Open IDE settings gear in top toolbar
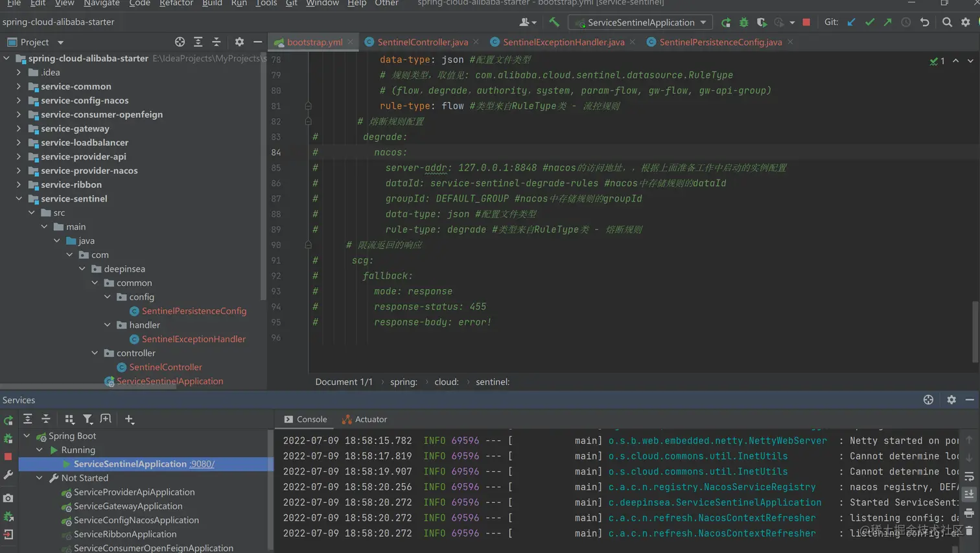This screenshot has height=553, width=980. 966,22
